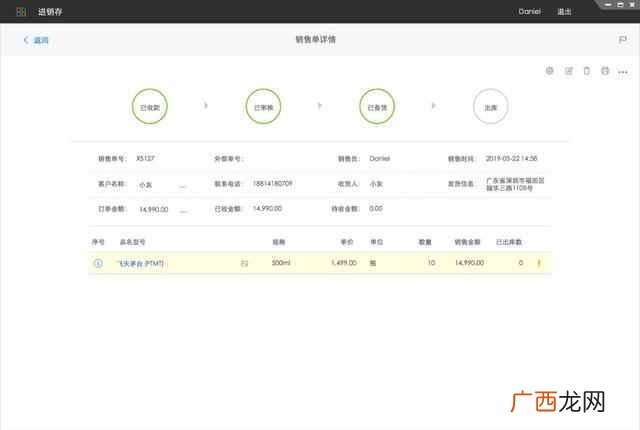
Task: Click the shipping address text 广东省深圳市
Action: [515, 184]
